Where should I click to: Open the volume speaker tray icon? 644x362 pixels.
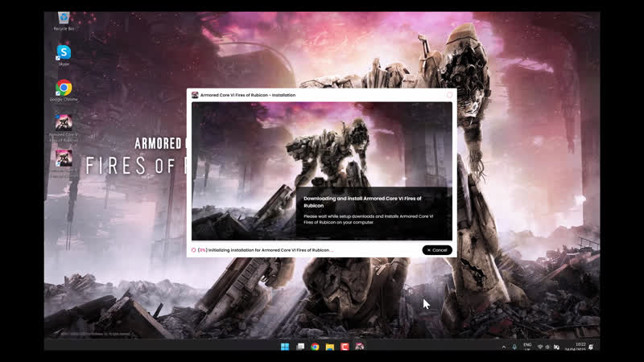pyautogui.click(x=547, y=347)
